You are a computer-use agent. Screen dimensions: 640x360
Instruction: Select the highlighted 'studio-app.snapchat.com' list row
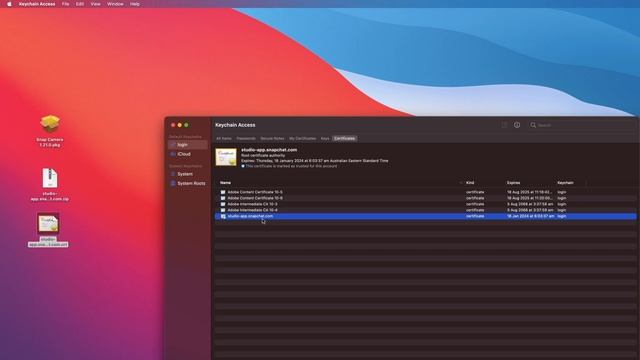[424, 216]
